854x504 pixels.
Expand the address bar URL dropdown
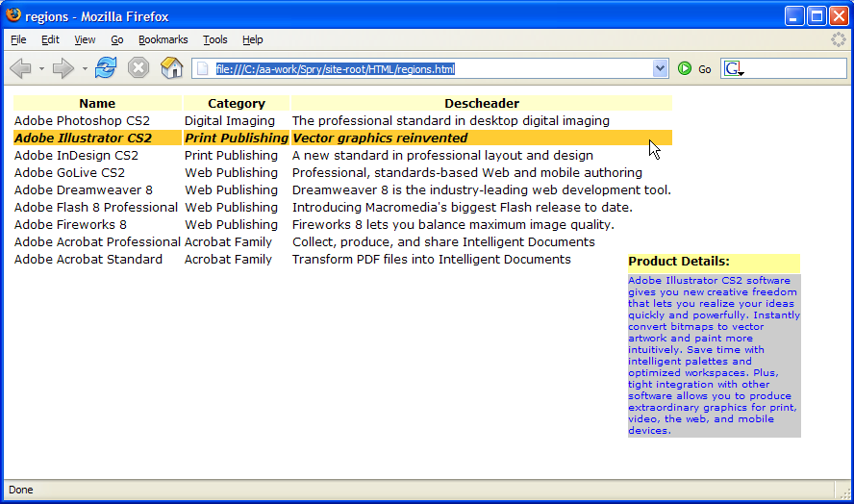[x=660, y=68]
